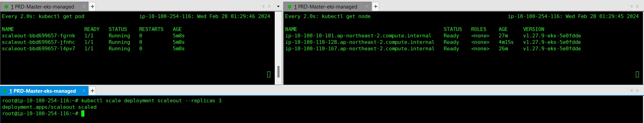644x123 pixels.
Task: Close the top-left pane's session tab
Action: (84, 6)
